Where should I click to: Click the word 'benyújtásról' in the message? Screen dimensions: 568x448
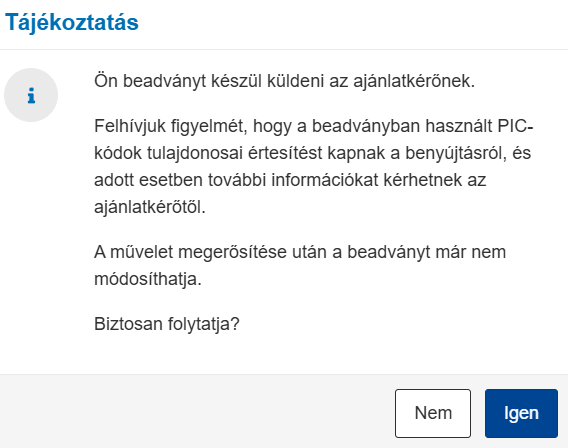point(456,153)
